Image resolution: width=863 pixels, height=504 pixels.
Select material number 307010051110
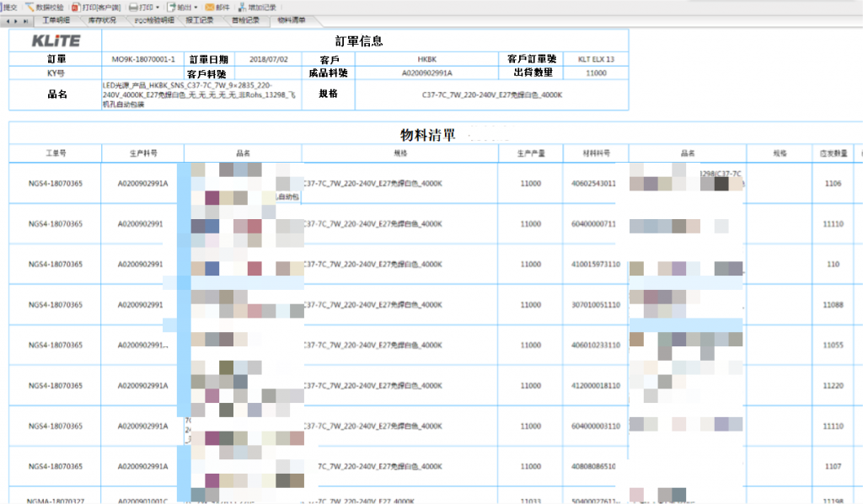(x=596, y=305)
